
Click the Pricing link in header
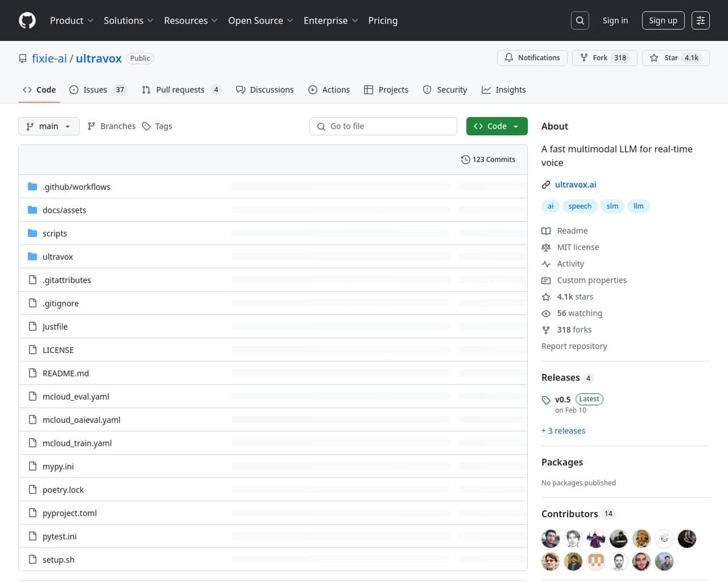[x=383, y=20]
